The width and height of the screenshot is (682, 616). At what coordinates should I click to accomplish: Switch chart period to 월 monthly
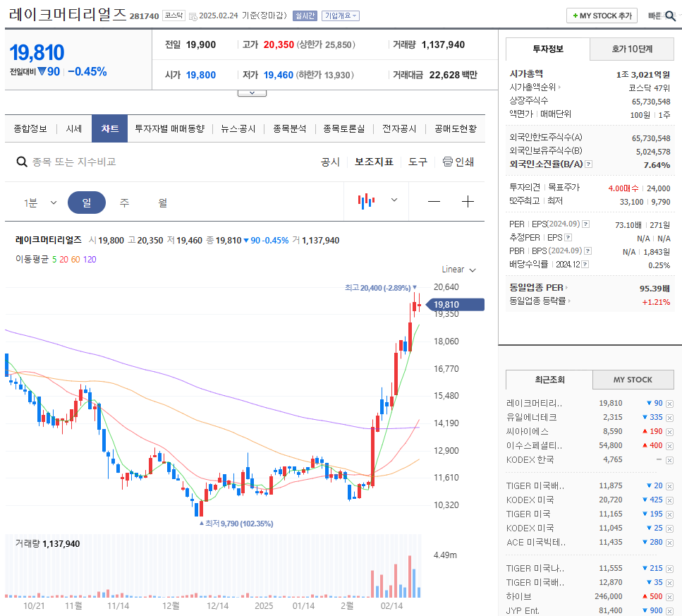click(161, 202)
